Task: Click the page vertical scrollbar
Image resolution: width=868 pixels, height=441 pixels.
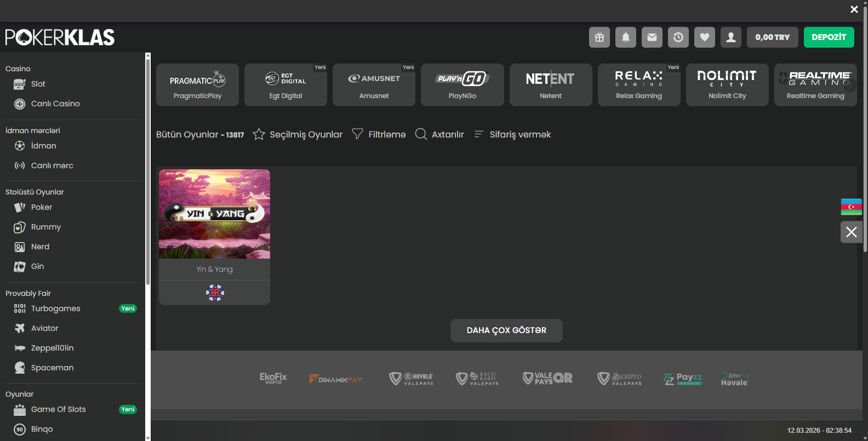Action: pyautogui.click(x=865, y=129)
